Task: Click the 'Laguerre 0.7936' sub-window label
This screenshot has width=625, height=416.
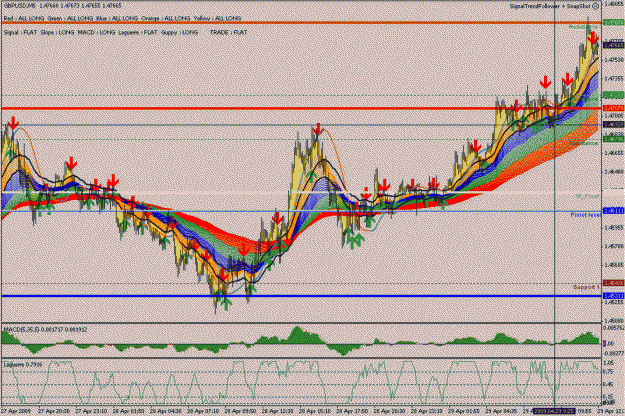Action: [23, 364]
